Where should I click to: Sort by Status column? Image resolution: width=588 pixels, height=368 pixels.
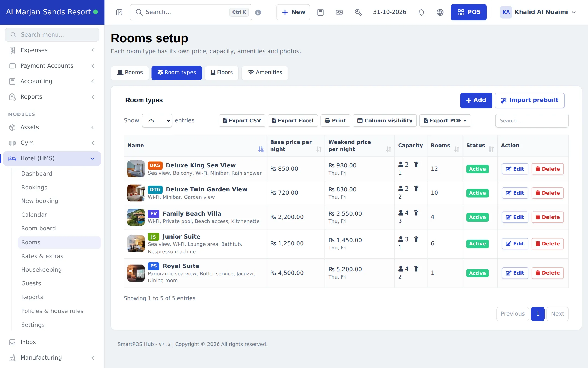coord(491,149)
